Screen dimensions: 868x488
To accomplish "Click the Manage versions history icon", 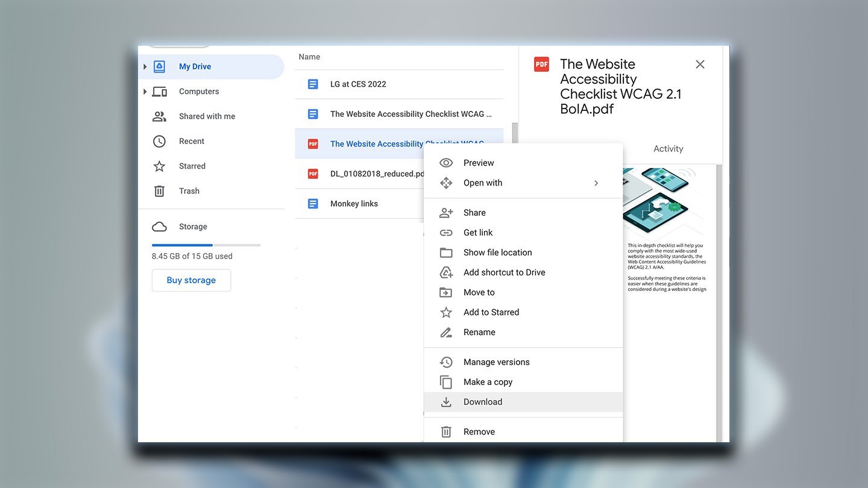I will tap(446, 362).
